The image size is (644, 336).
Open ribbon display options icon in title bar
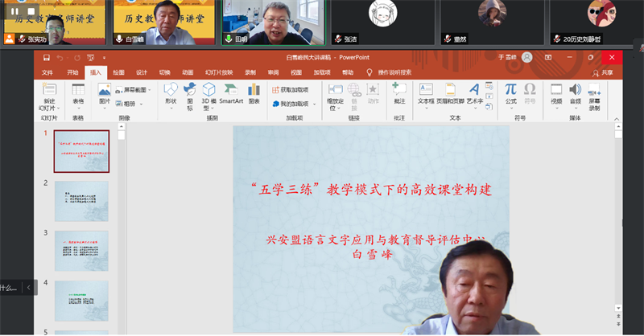pyautogui.click(x=548, y=57)
